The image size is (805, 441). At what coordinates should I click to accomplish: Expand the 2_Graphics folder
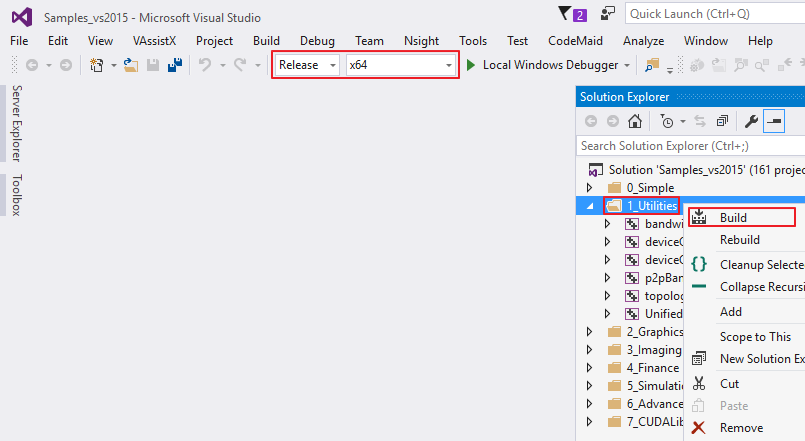point(589,332)
